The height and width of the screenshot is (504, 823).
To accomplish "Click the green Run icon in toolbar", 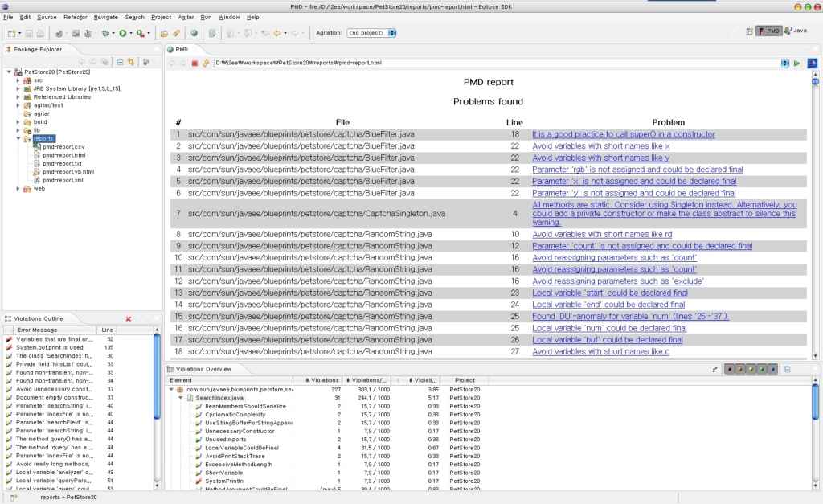I will (122, 33).
